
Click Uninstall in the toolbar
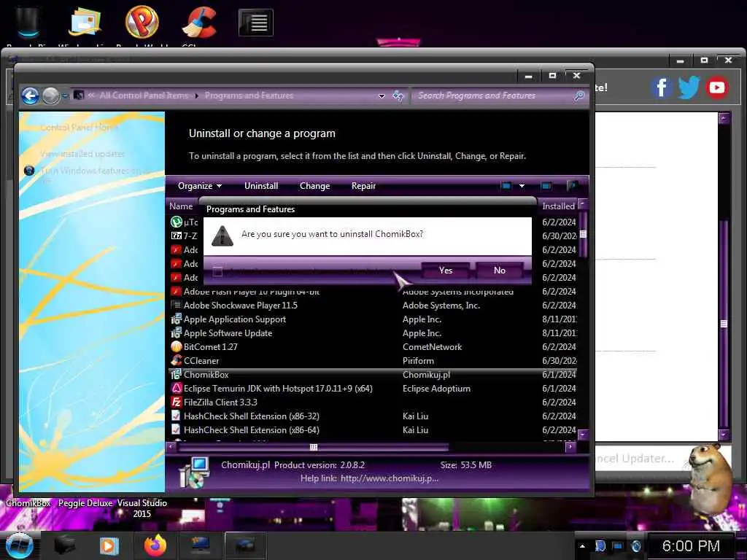261,186
